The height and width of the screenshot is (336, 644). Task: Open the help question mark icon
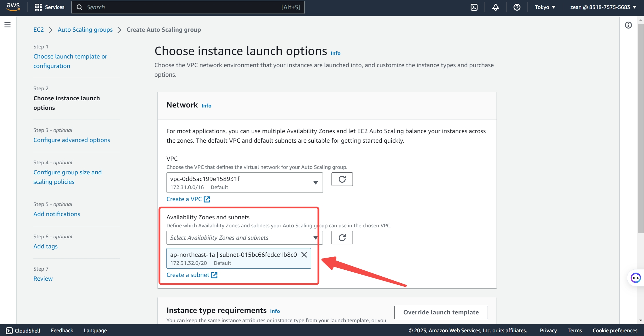(x=517, y=7)
